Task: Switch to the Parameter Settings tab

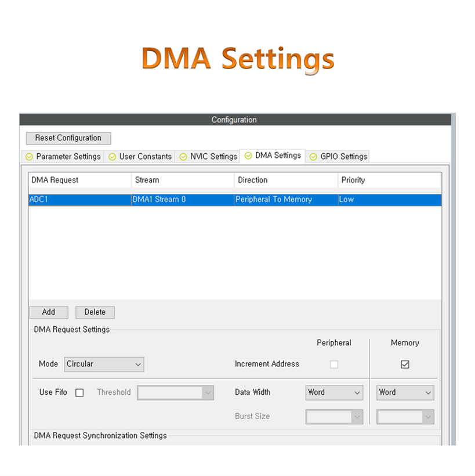Action: (63, 157)
